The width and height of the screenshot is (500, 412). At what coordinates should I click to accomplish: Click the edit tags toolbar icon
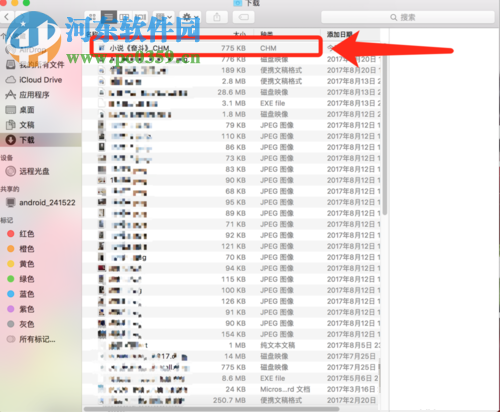[x=243, y=17]
